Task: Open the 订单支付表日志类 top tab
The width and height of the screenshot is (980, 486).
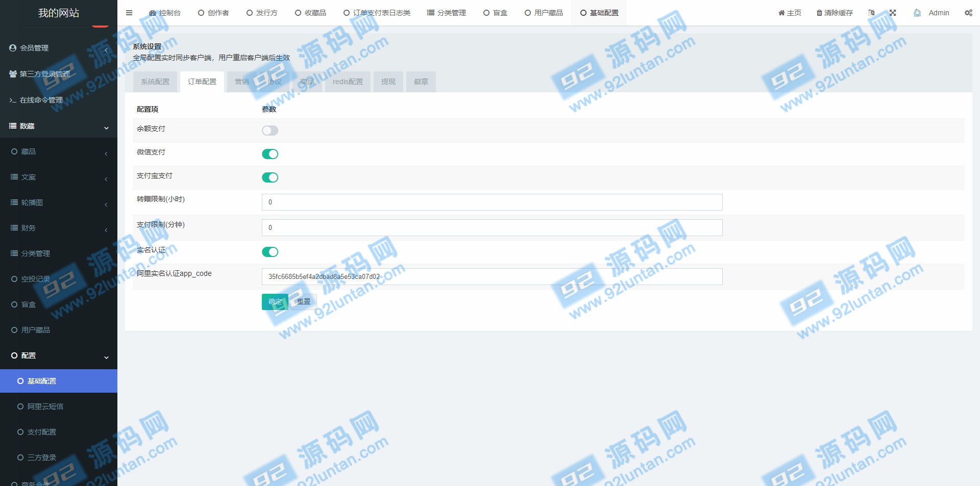Action: point(377,13)
